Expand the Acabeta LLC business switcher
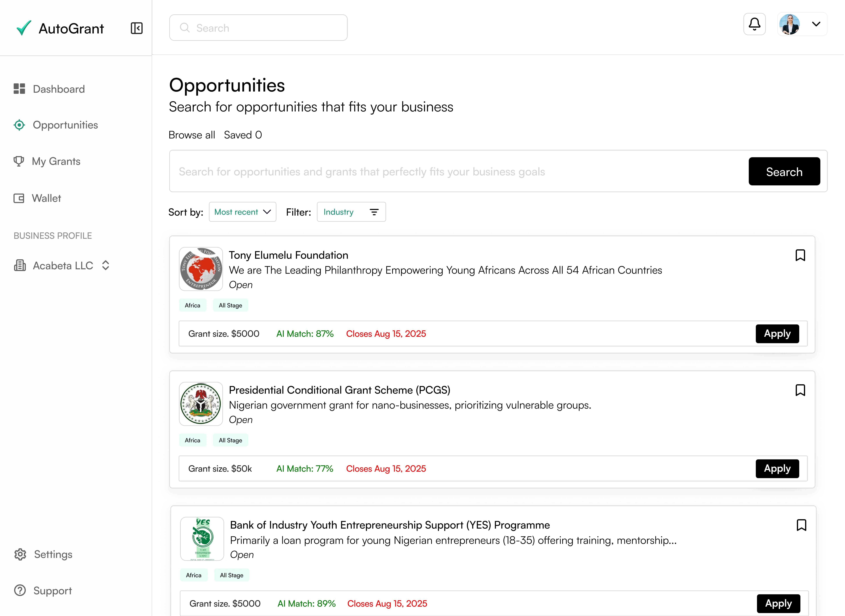Viewport: 845px width, 616px height. pyautogui.click(x=105, y=265)
